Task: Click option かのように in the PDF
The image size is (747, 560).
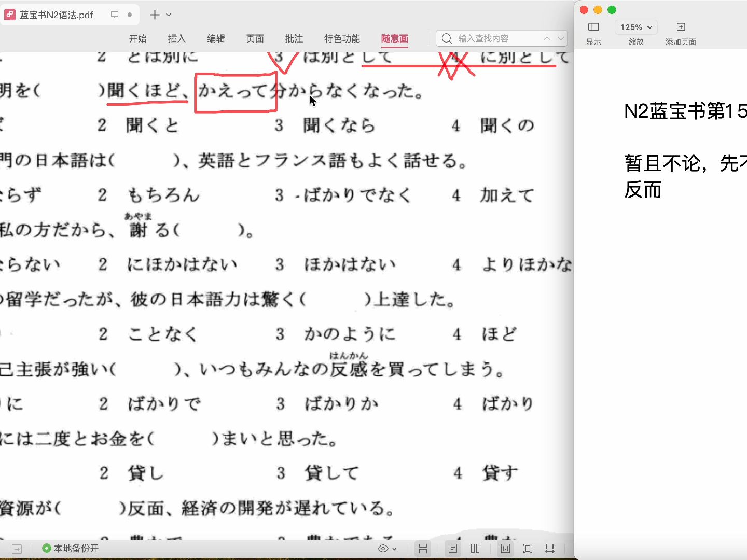Action: (x=350, y=334)
